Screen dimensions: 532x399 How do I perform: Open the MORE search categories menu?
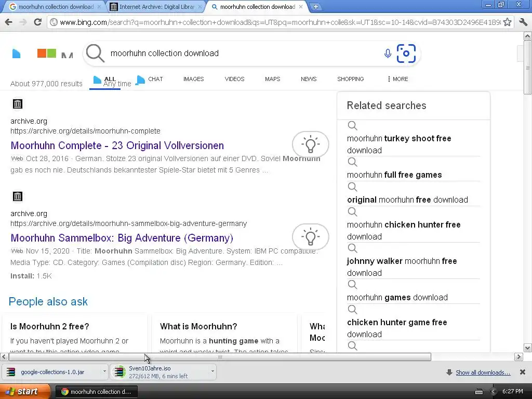397,79
